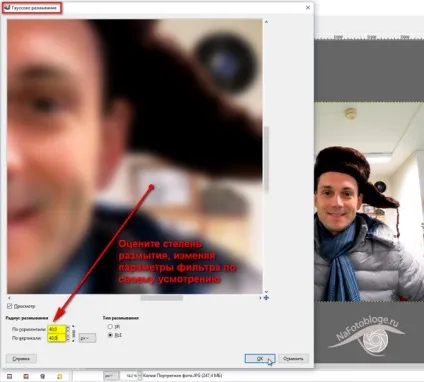Image resolution: width=424 pixels, height=382 pixels.
Task: Click the Справка help button
Action: (21, 359)
